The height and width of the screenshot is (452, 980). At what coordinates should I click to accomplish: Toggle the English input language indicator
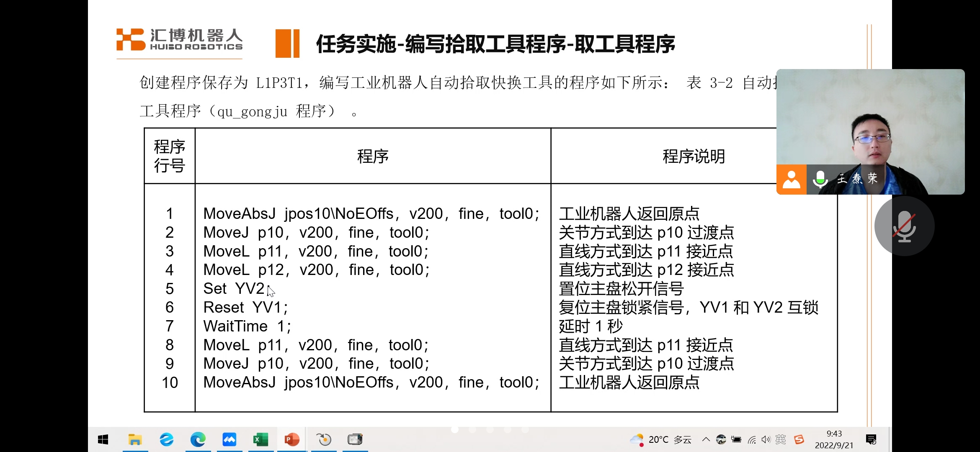[781, 439]
